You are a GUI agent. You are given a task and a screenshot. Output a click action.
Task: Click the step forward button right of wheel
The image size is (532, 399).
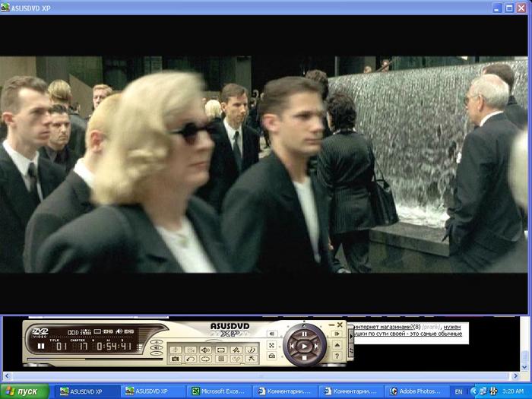point(337,334)
